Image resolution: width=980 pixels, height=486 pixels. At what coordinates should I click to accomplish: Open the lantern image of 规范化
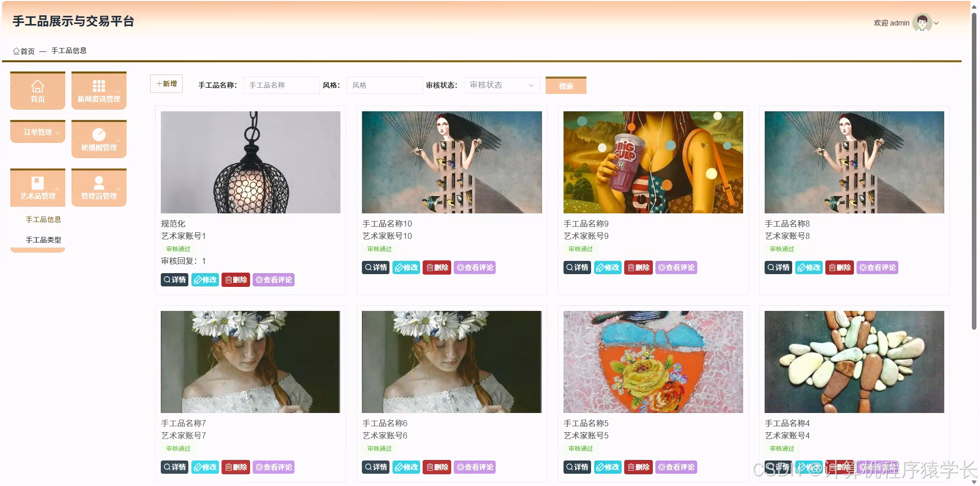(x=251, y=162)
